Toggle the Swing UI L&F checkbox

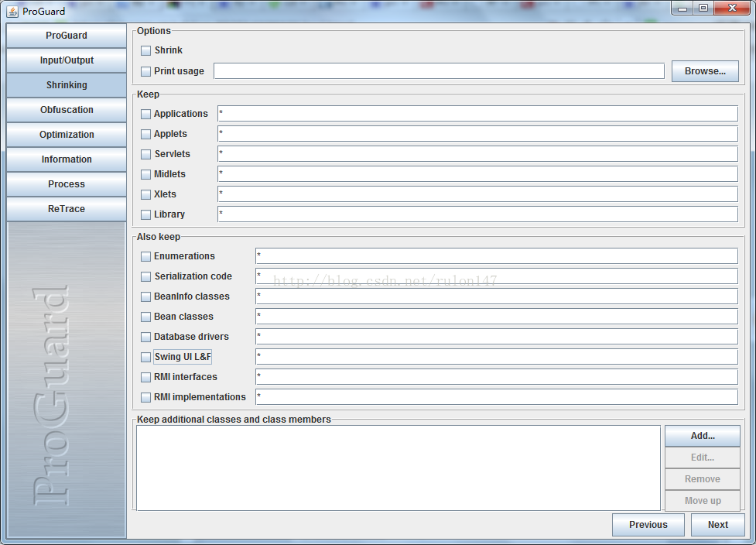click(145, 357)
